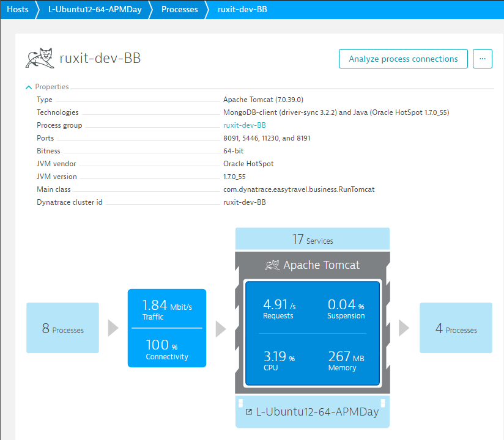Screen dimensions: 504x440
Task: Open the 8 Processes incoming tile
Action: pos(62,328)
